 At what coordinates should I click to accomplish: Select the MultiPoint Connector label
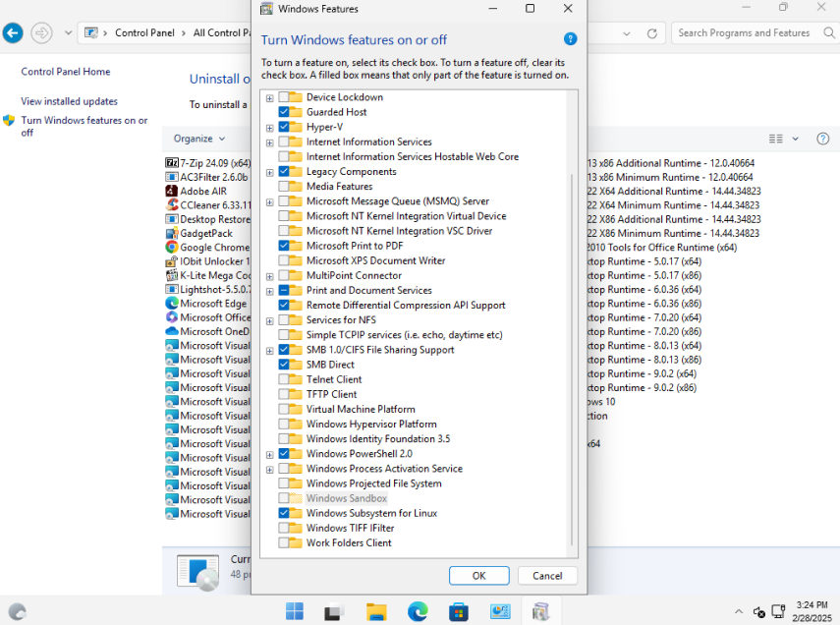tap(354, 275)
